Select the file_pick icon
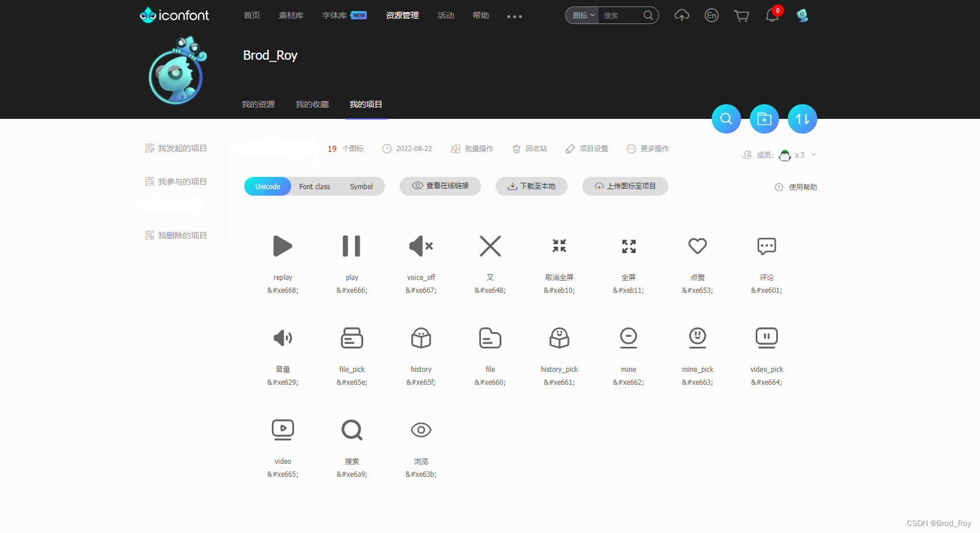The width and height of the screenshot is (980, 533). pyautogui.click(x=352, y=338)
